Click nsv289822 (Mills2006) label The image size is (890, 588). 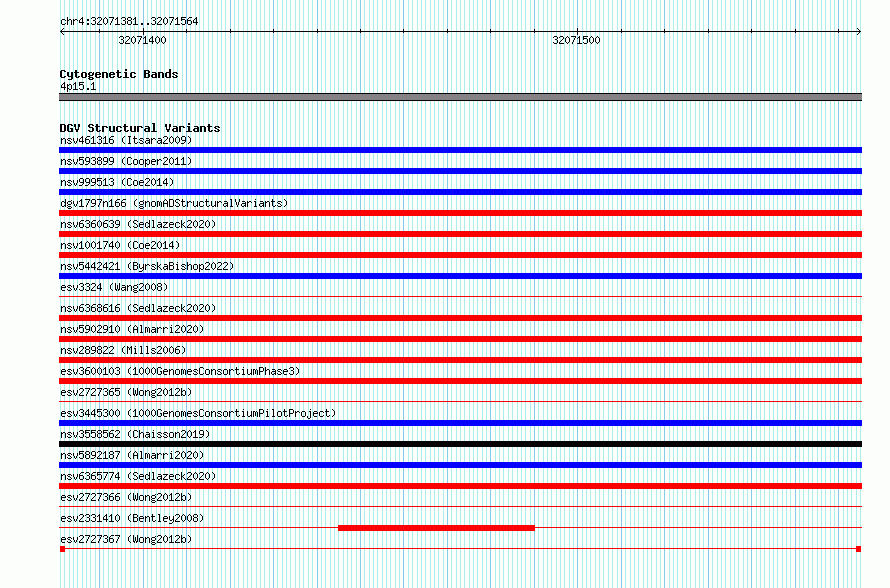pyautogui.click(x=123, y=350)
